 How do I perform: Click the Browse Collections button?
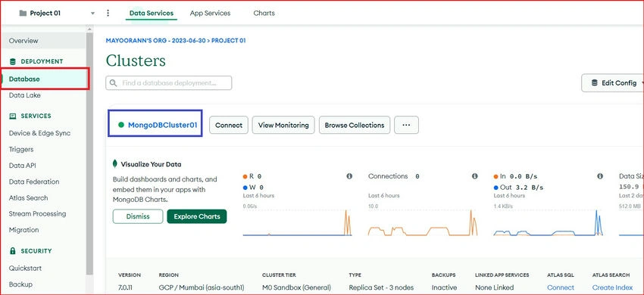355,125
